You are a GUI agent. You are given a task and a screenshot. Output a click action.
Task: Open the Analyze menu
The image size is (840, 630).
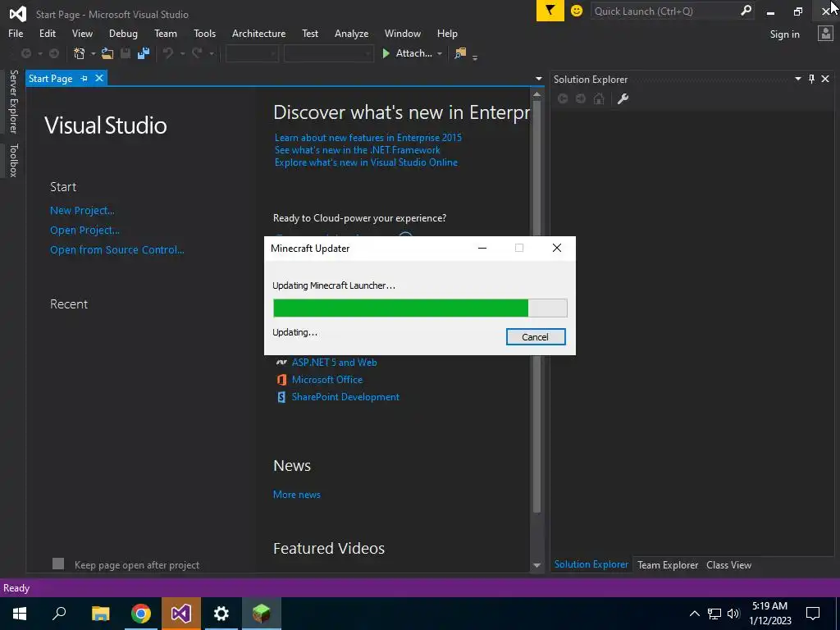pyautogui.click(x=351, y=33)
